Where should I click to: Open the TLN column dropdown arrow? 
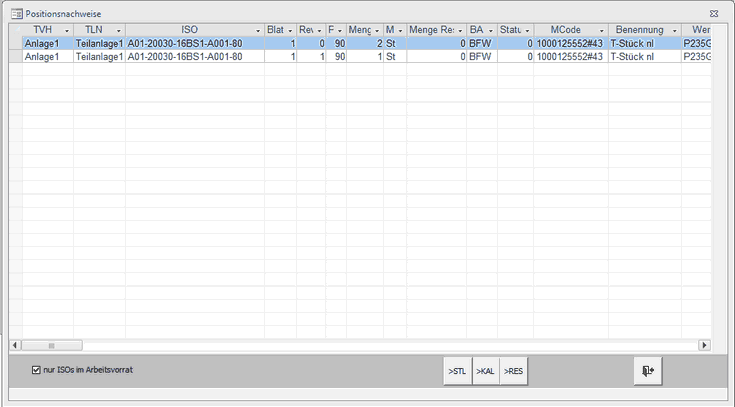click(x=119, y=31)
